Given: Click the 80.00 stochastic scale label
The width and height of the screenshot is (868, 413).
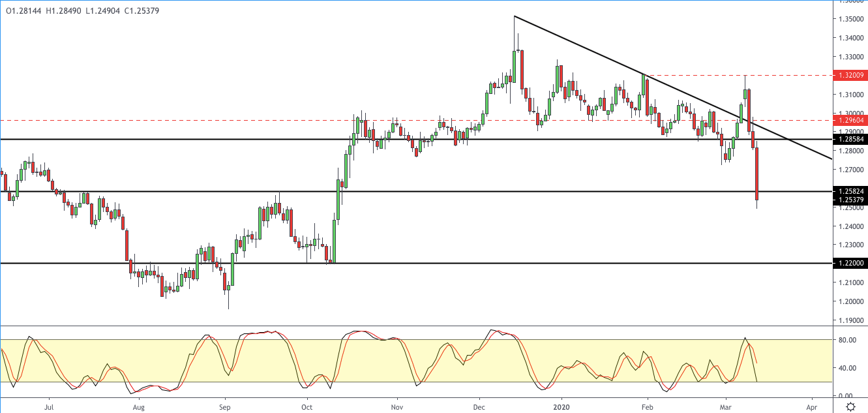Looking at the screenshot, I should click(x=846, y=340).
